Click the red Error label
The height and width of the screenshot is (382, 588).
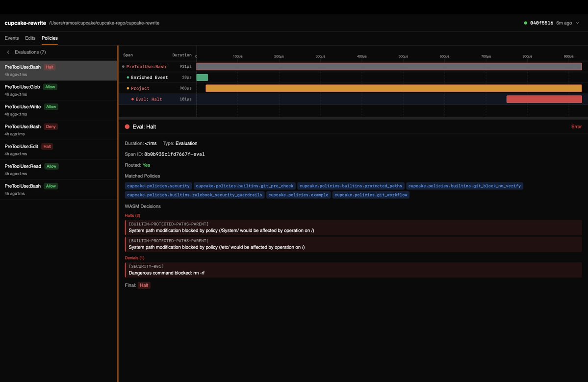[x=576, y=127]
